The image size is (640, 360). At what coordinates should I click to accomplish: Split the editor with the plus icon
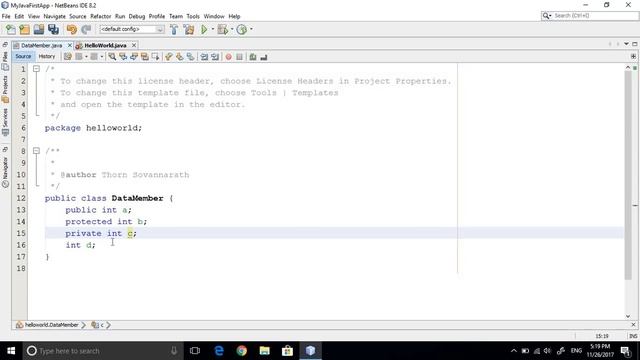[x=633, y=56]
